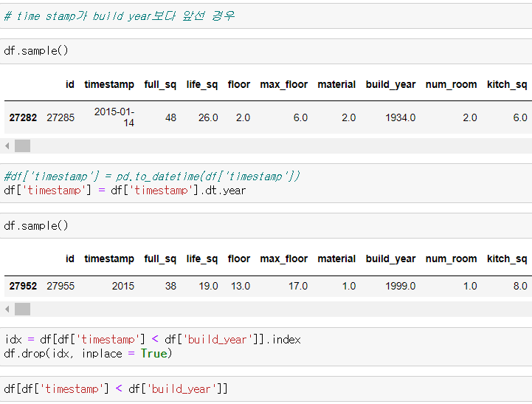Click the second df.sample() code cell
This screenshot has height=404, width=532.
(x=266, y=226)
